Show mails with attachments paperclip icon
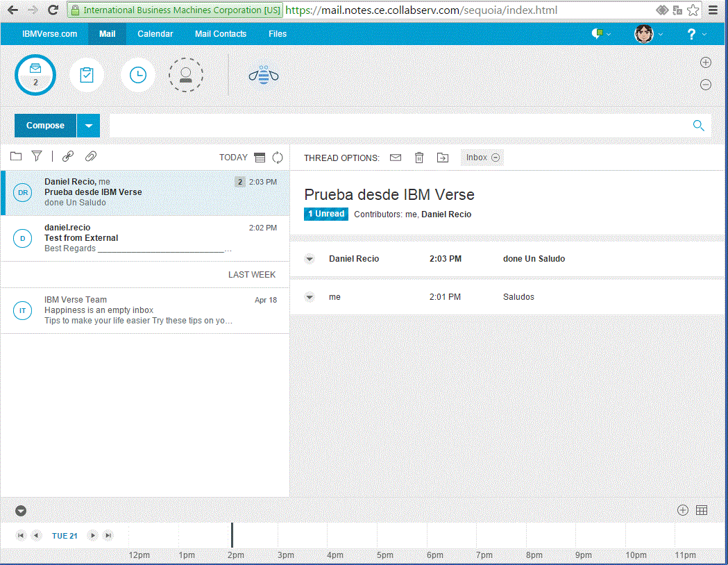 tap(91, 156)
